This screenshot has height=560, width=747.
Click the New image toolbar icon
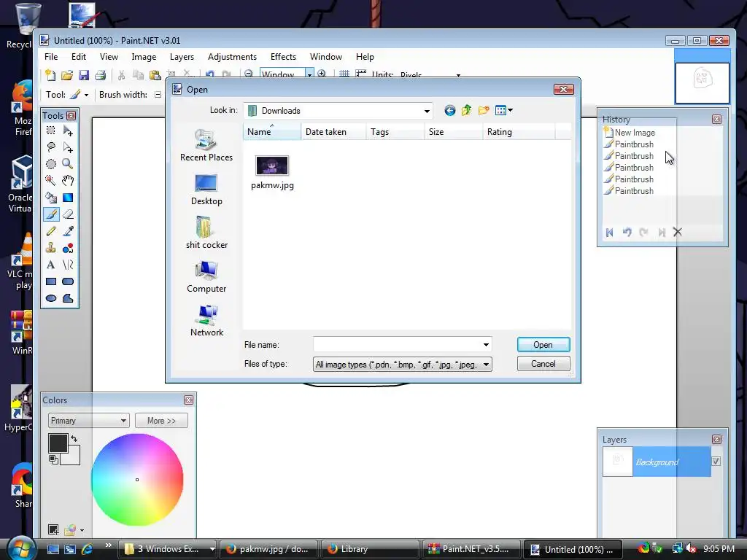tap(50, 75)
